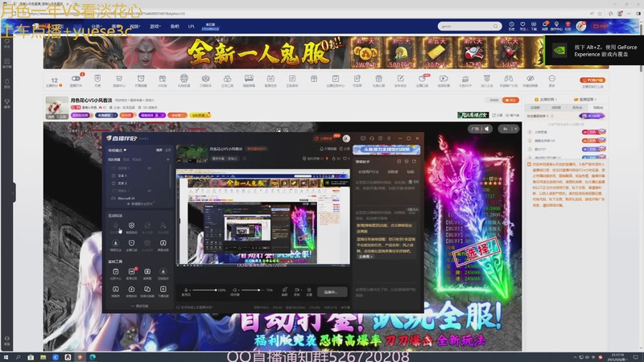Open the 分类 dropdown in Douyu nav
The height and width of the screenshot is (362, 644).
(x=97, y=27)
